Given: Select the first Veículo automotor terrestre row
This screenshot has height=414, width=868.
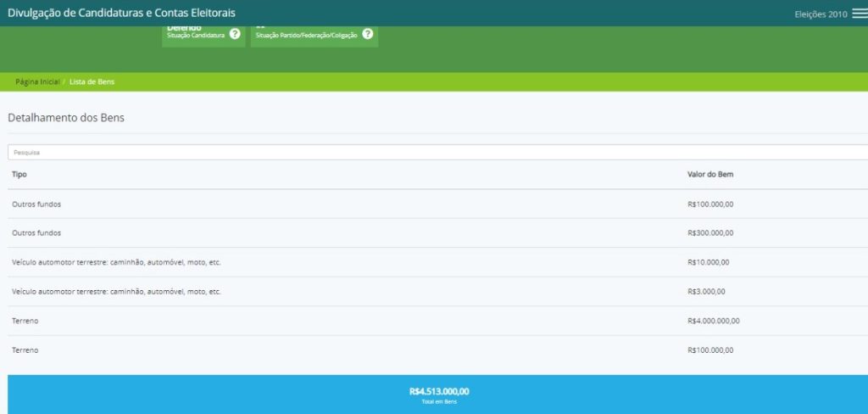Looking at the screenshot, I should (x=116, y=262).
